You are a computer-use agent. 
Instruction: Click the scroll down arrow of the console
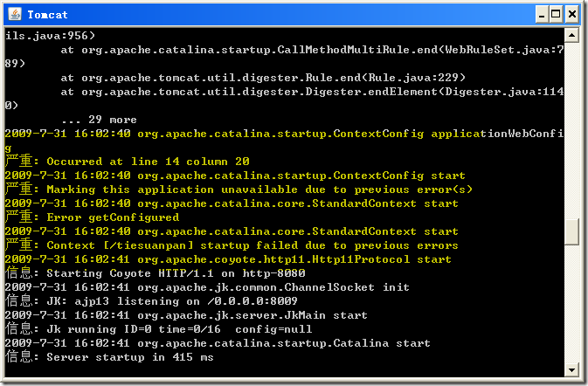pyautogui.click(x=571, y=370)
